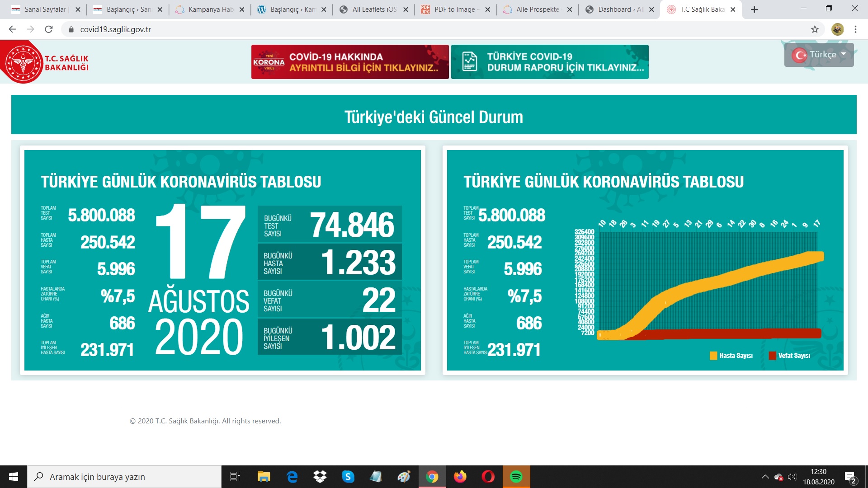
Task: Open a new browser tab
Action: [754, 9]
